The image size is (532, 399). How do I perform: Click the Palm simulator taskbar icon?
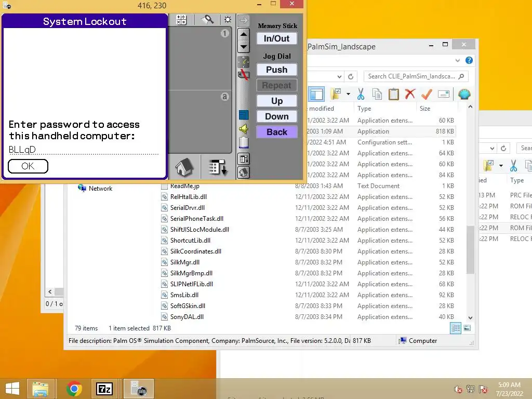coord(138,389)
